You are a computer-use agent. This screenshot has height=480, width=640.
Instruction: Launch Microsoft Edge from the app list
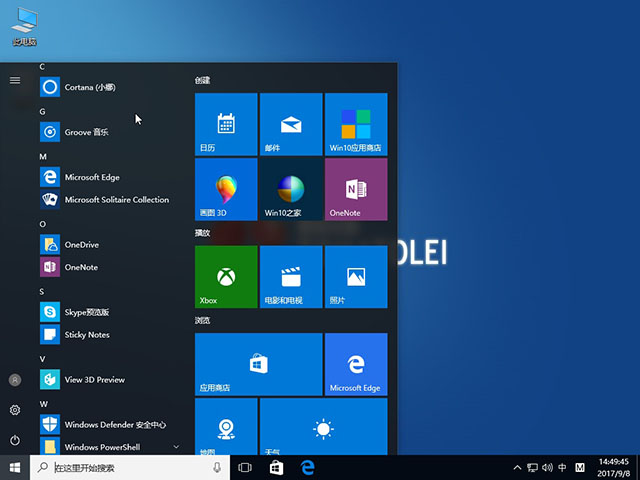(x=109, y=177)
